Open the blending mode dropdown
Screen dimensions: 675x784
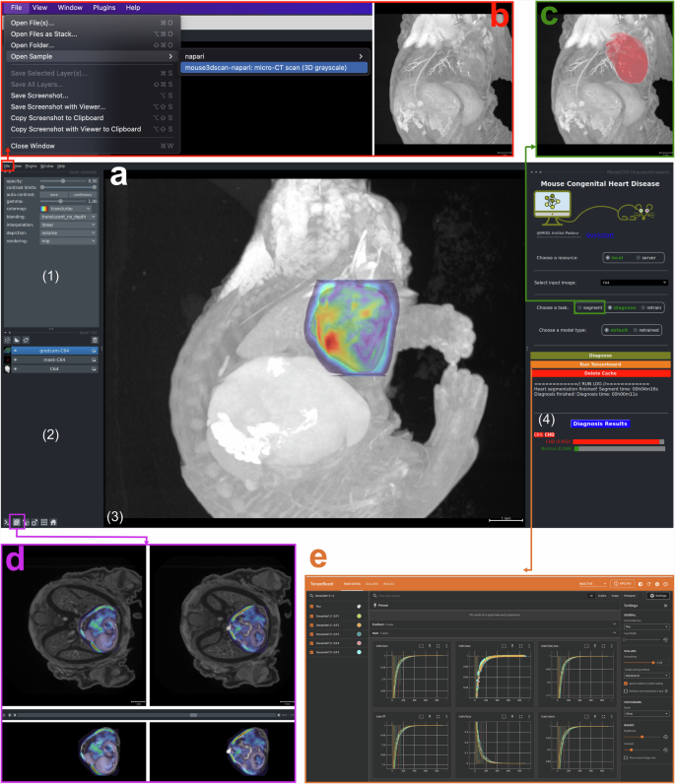click(68, 217)
